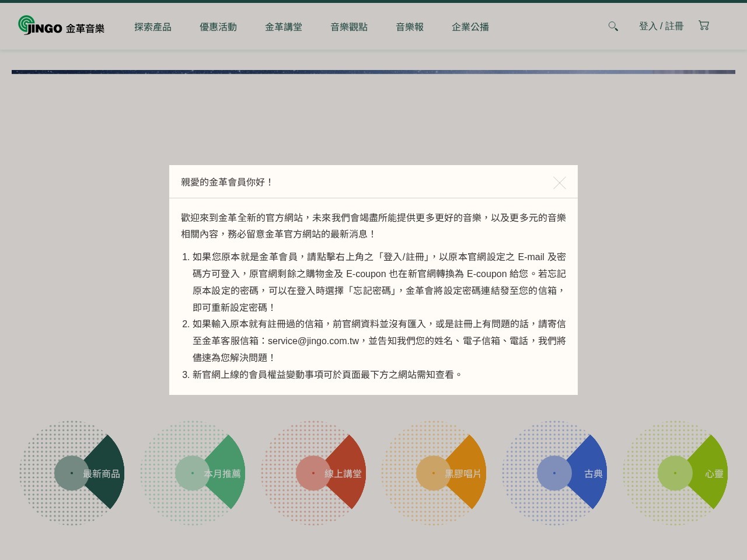Open the search magnifier icon
Screen dimensions: 747x560
click(x=613, y=26)
